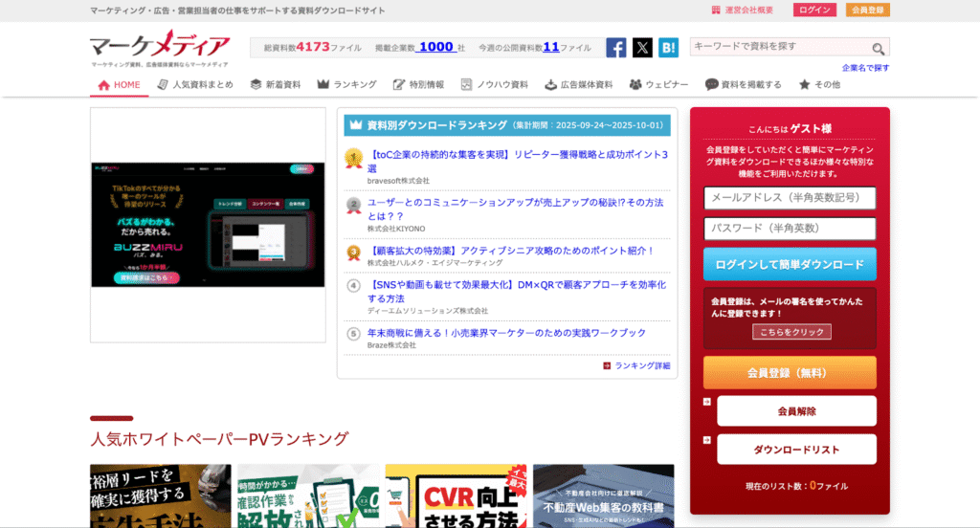Viewport: 980px width, 528px height.
Task: Click the Hatena Bookmark B! icon
Action: [668, 48]
